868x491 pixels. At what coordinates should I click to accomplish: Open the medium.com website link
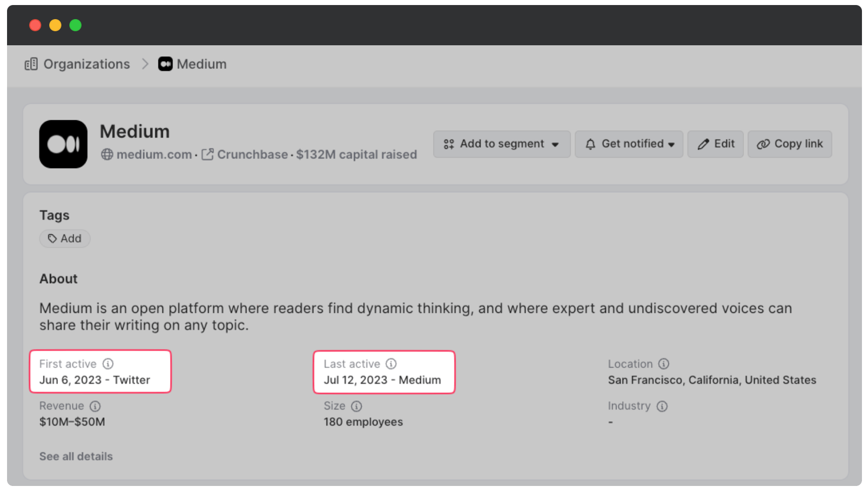point(154,154)
